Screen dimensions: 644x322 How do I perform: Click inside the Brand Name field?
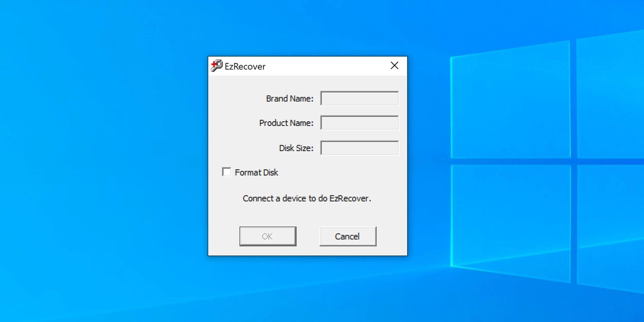pyautogui.click(x=359, y=98)
